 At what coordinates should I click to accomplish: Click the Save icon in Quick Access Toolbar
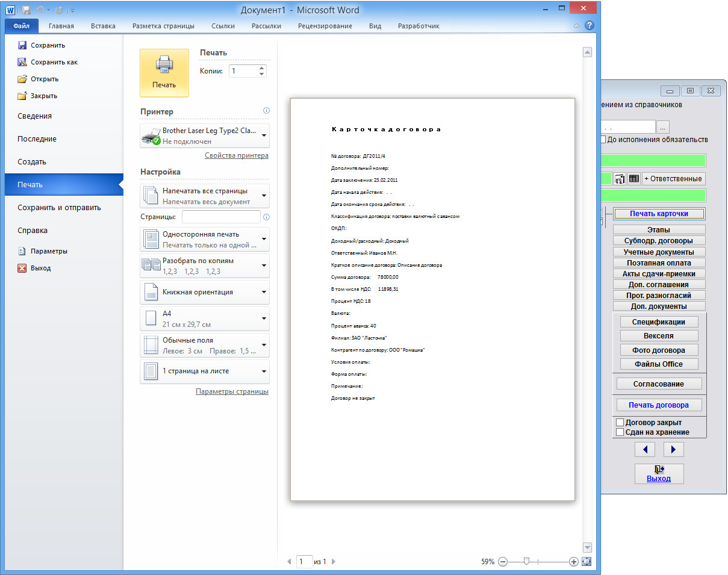pyautogui.click(x=26, y=10)
